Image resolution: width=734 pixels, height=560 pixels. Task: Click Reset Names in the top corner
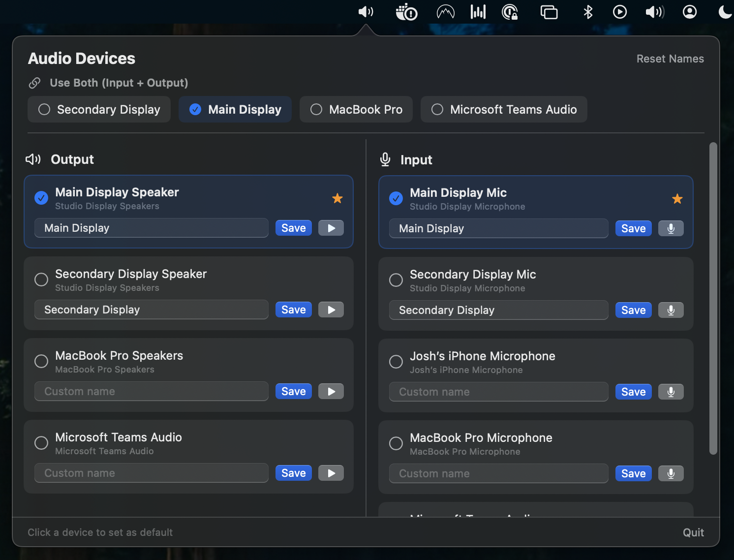[x=670, y=59]
